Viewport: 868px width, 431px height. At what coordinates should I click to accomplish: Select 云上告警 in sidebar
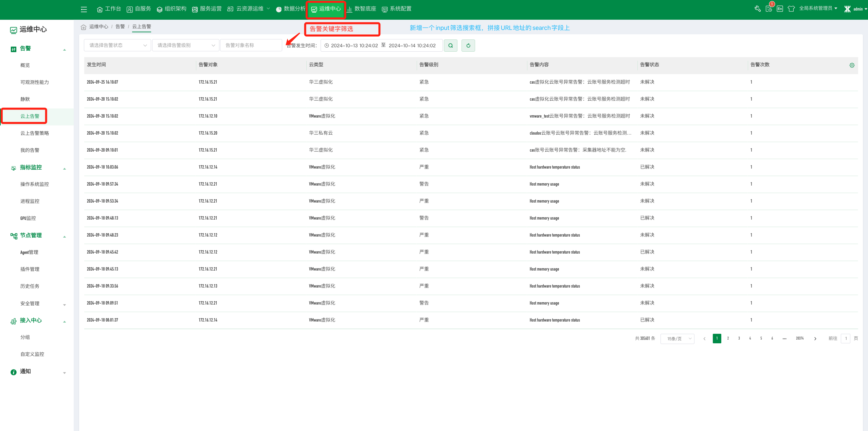pos(30,116)
